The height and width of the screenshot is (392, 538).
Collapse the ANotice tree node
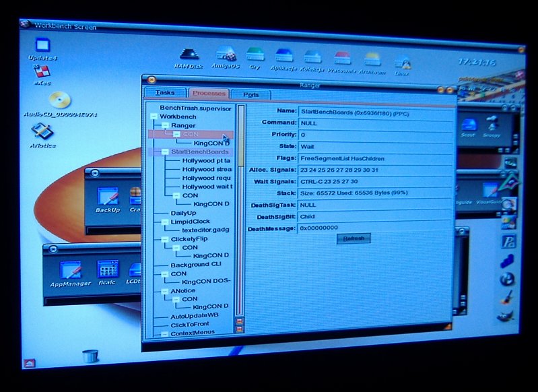(165, 291)
